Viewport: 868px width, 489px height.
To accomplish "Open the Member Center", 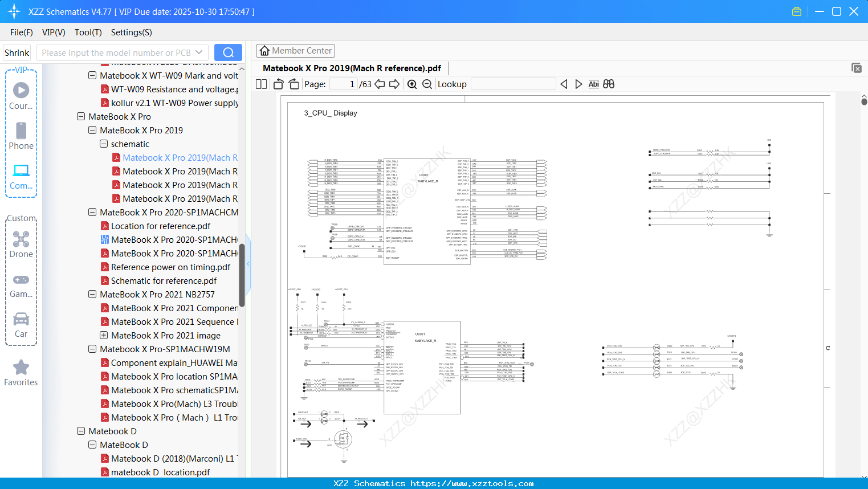I will click(x=295, y=51).
